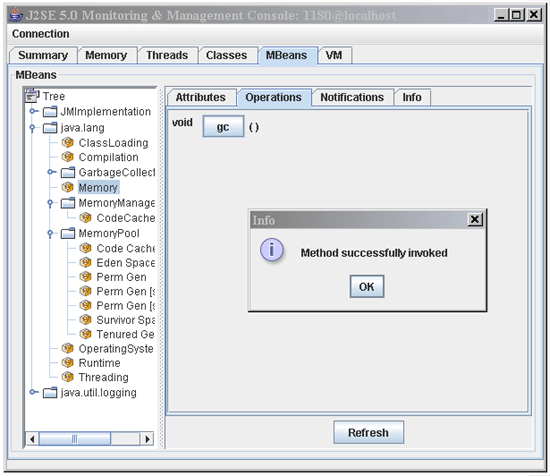Switch to the VM tab
The height and width of the screenshot is (476, 550).
click(x=334, y=55)
